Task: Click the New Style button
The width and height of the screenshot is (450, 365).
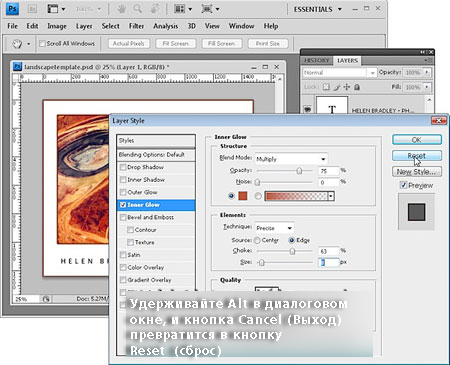Action: [x=417, y=172]
